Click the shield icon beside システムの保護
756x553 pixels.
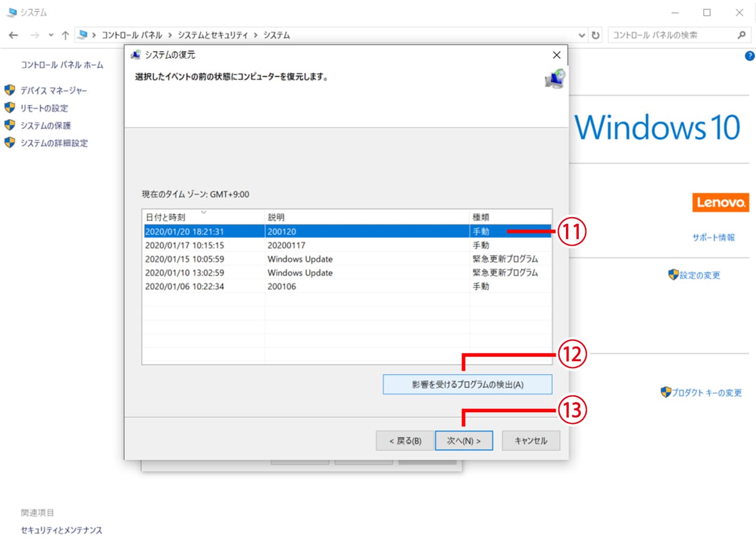pos(10,125)
